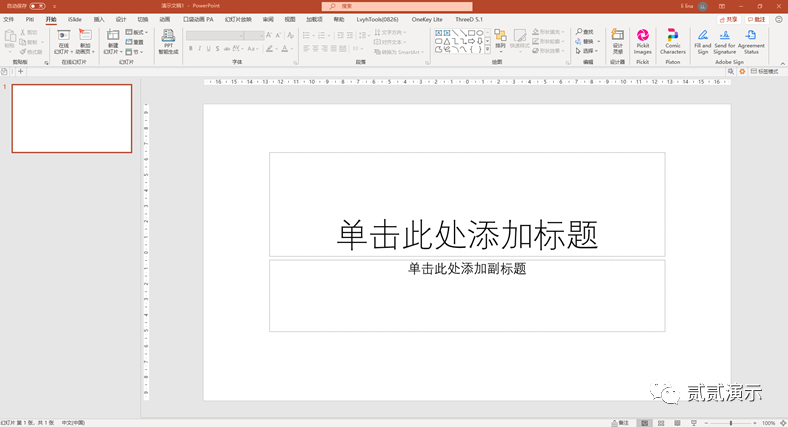Open the Section (节) dropdown

[134, 52]
